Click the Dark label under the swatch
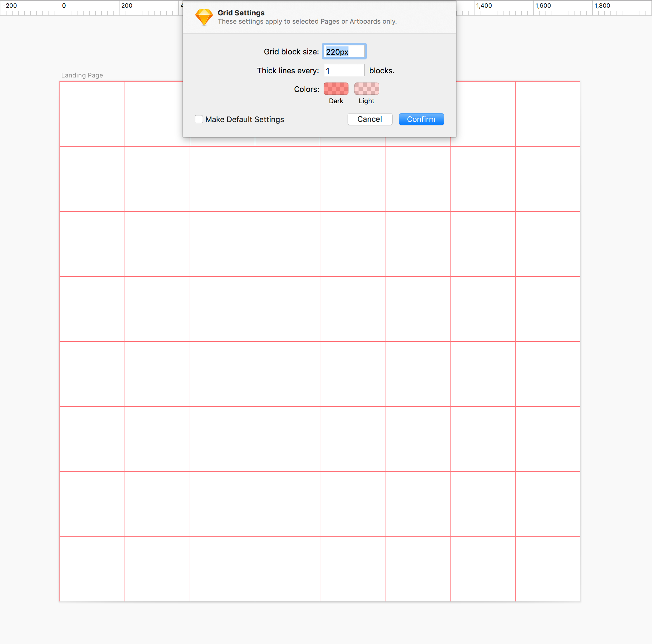Screen dimensions: 652x644 (x=336, y=101)
